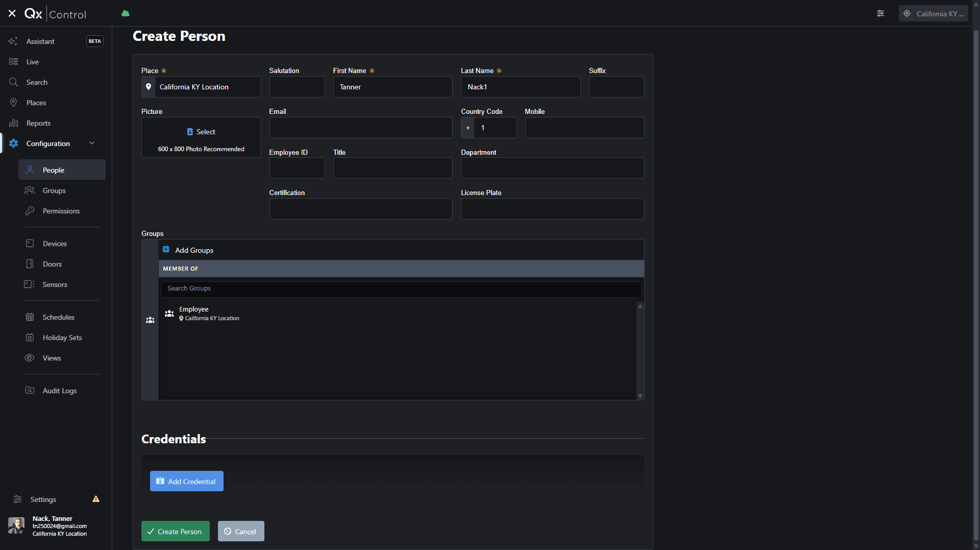Click the Doors icon
Viewport: 980px width, 550px height.
coord(30,264)
